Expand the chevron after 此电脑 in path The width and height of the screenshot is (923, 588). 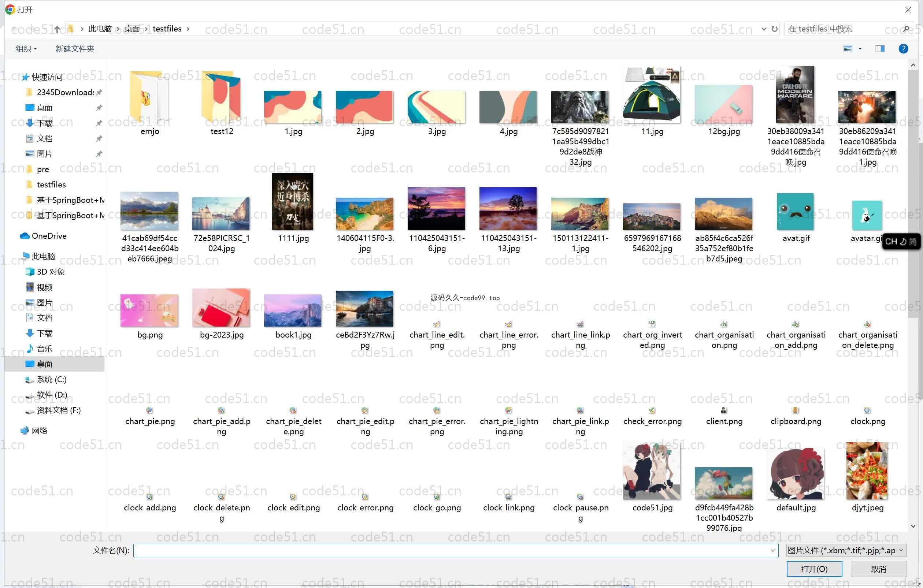pos(118,29)
